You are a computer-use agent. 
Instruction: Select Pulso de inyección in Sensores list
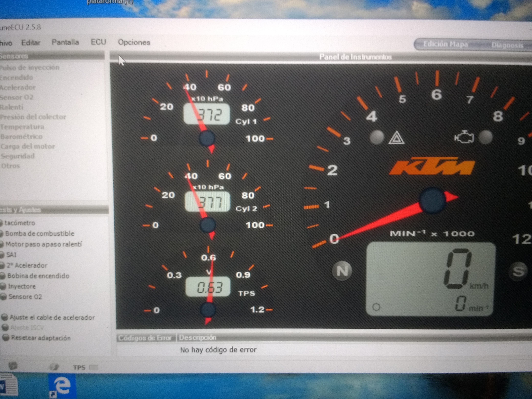tap(29, 68)
